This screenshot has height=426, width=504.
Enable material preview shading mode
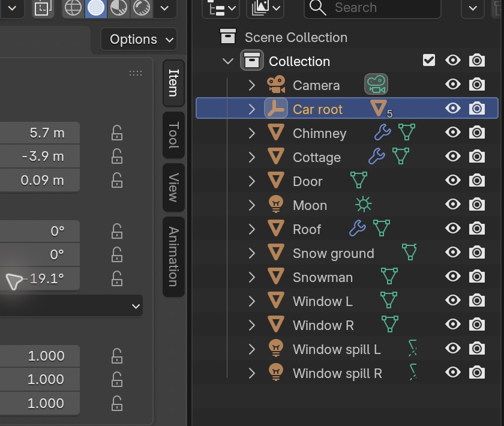coord(119,8)
